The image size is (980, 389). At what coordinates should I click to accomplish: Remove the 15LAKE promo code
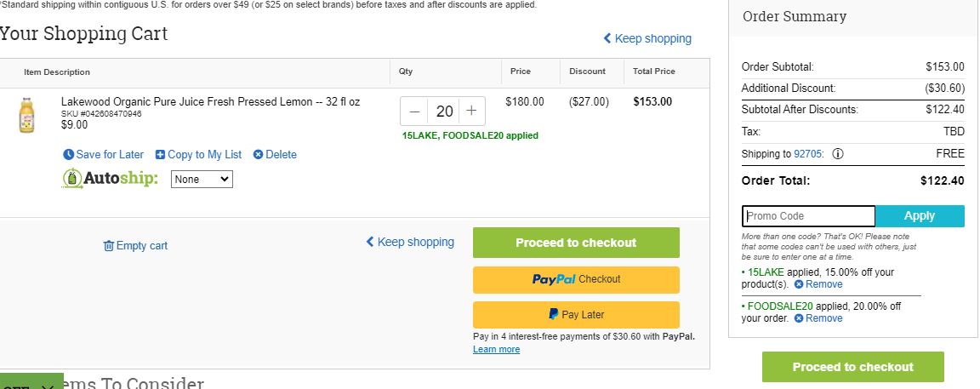pyautogui.click(x=818, y=284)
